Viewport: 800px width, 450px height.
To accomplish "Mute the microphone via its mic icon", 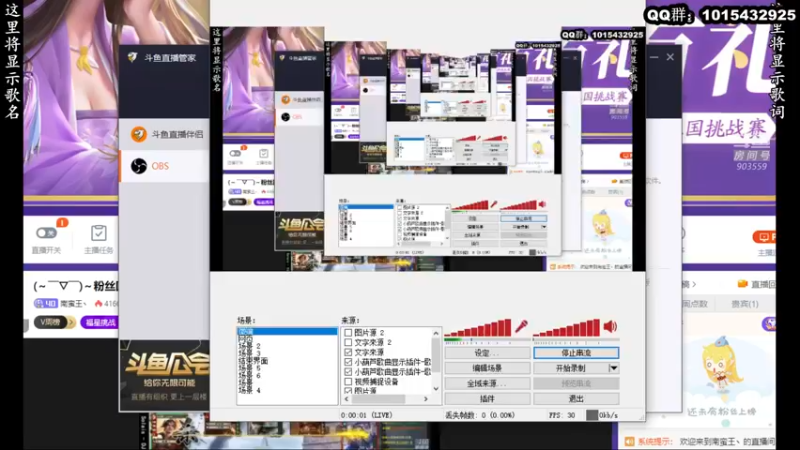I will click(x=521, y=327).
